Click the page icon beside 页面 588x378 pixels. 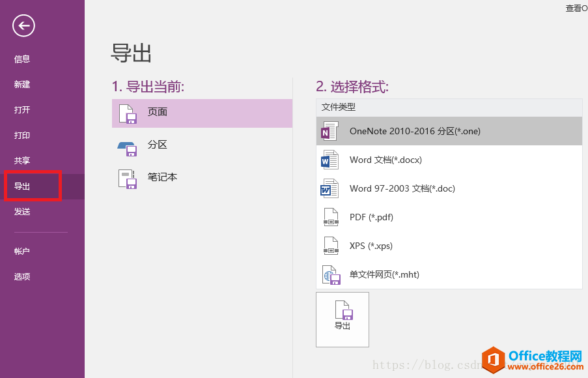(128, 113)
